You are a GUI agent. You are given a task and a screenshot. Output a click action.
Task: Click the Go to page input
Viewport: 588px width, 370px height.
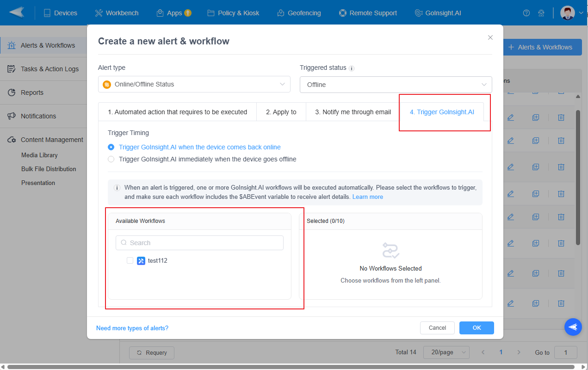[x=566, y=352]
